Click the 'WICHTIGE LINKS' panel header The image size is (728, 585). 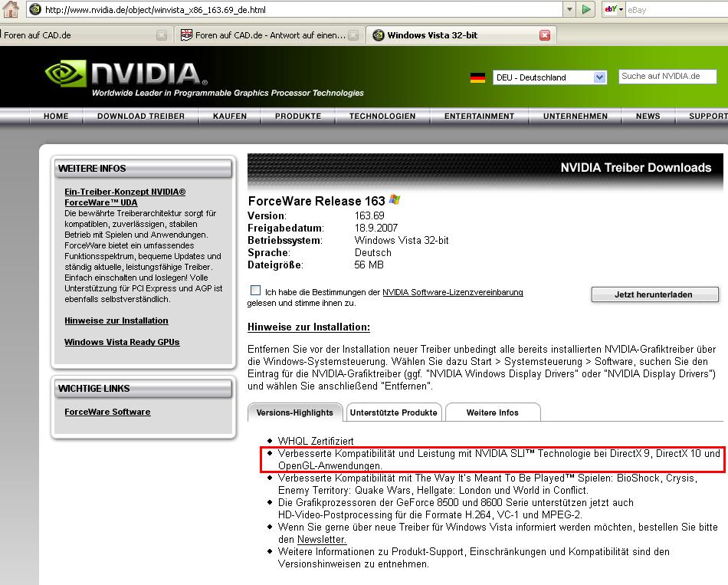pos(143,389)
